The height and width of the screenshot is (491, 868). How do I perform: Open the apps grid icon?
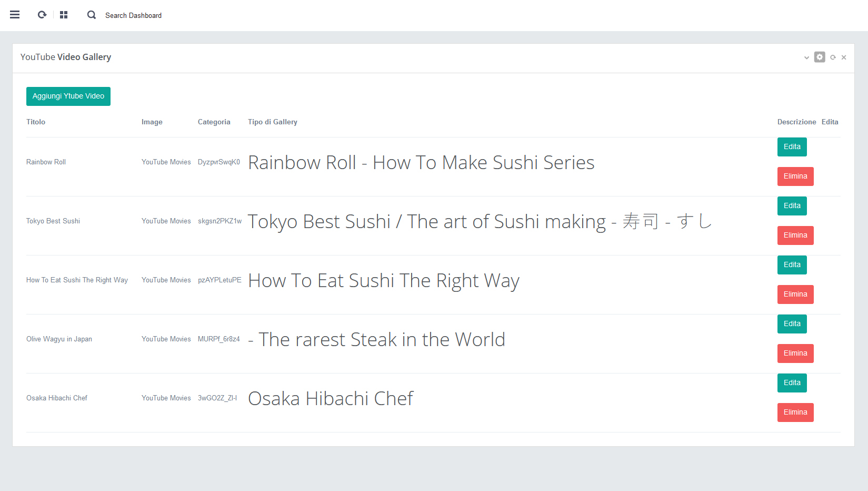(x=64, y=15)
